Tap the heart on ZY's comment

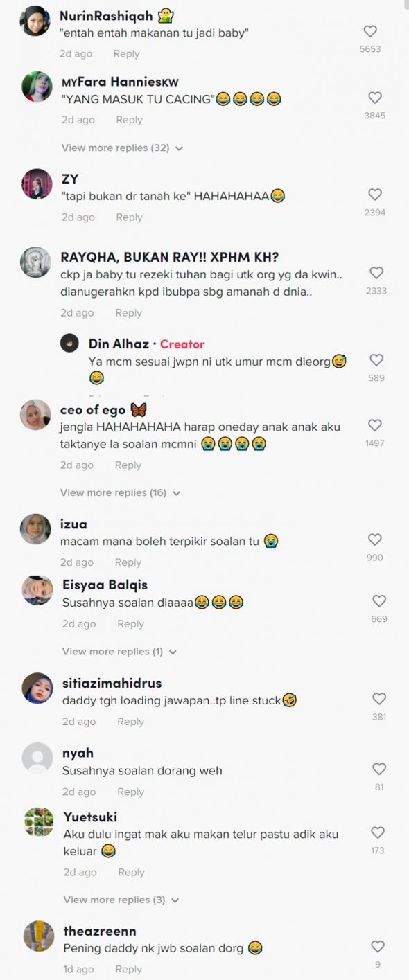pos(375,195)
